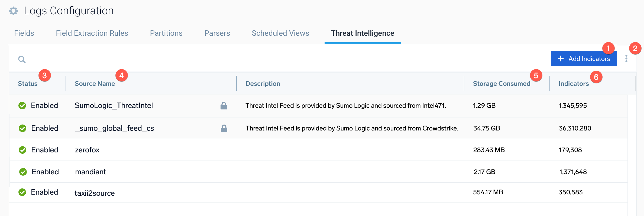Switch to the Fields tab
Viewport: 644px width, 216px height.
click(24, 33)
